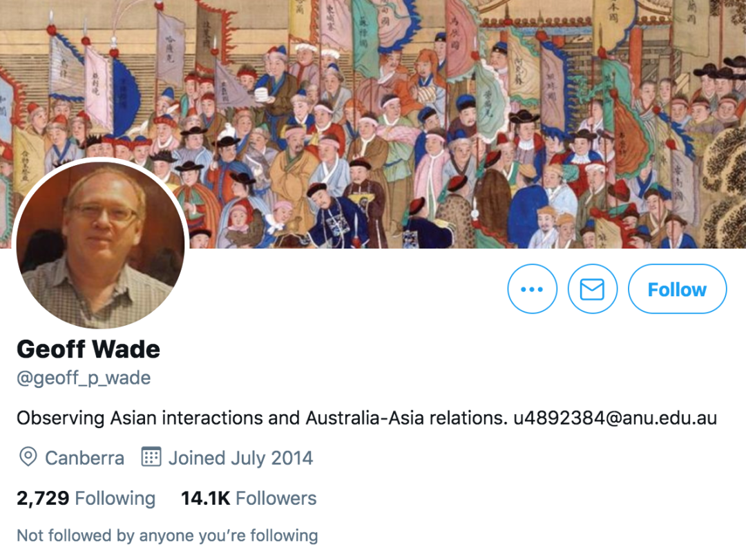746x560 pixels.
Task: Click the calendar icon beside join date
Action: pos(151,456)
